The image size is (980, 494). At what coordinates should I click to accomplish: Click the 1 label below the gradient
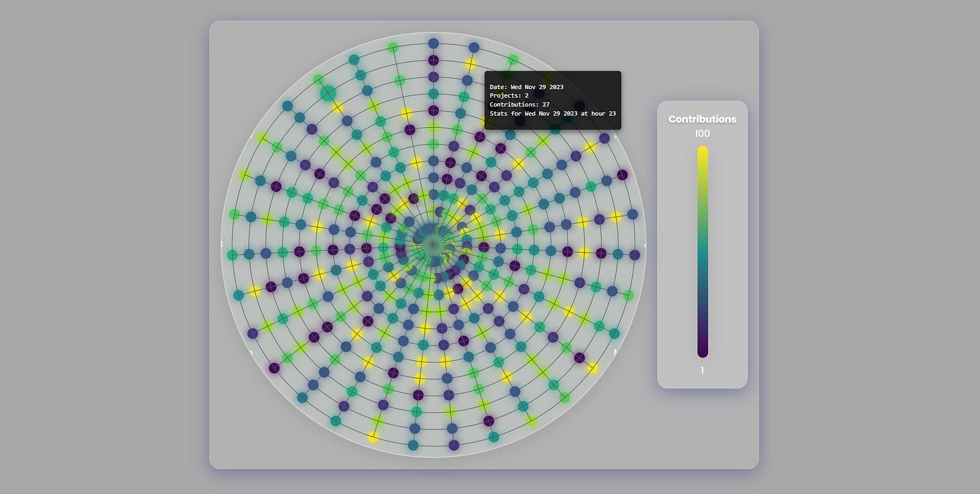pyautogui.click(x=702, y=370)
